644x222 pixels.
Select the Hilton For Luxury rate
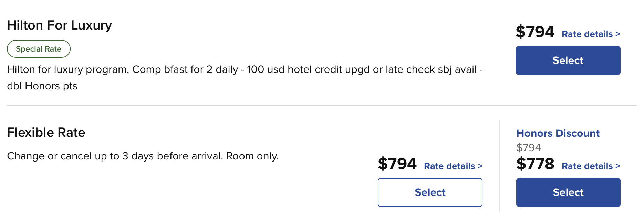tap(568, 60)
